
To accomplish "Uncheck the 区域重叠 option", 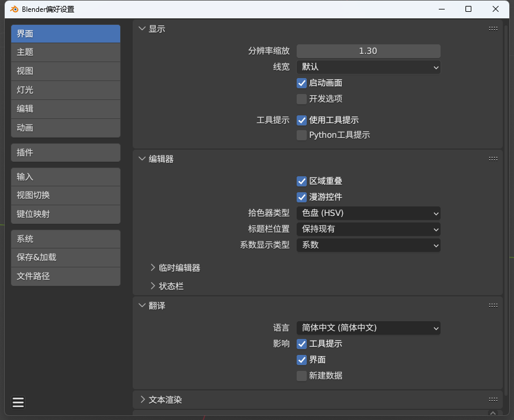I will point(301,181).
